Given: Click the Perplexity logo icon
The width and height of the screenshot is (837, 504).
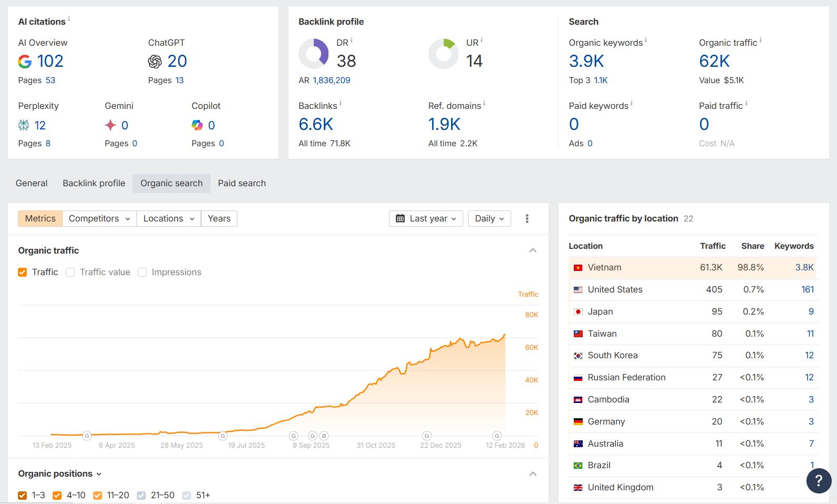Looking at the screenshot, I should click(24, 125).
